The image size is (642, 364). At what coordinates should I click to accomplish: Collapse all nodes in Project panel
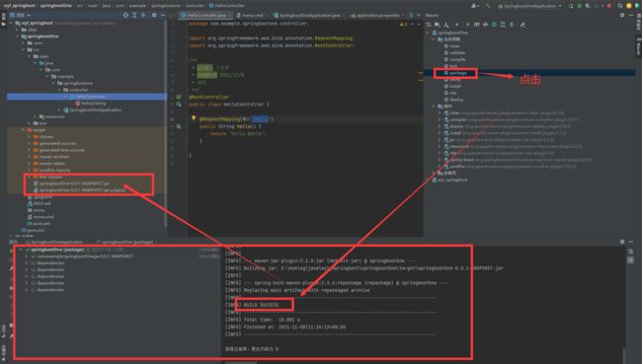pyautogui.click(x=143, y=15)
